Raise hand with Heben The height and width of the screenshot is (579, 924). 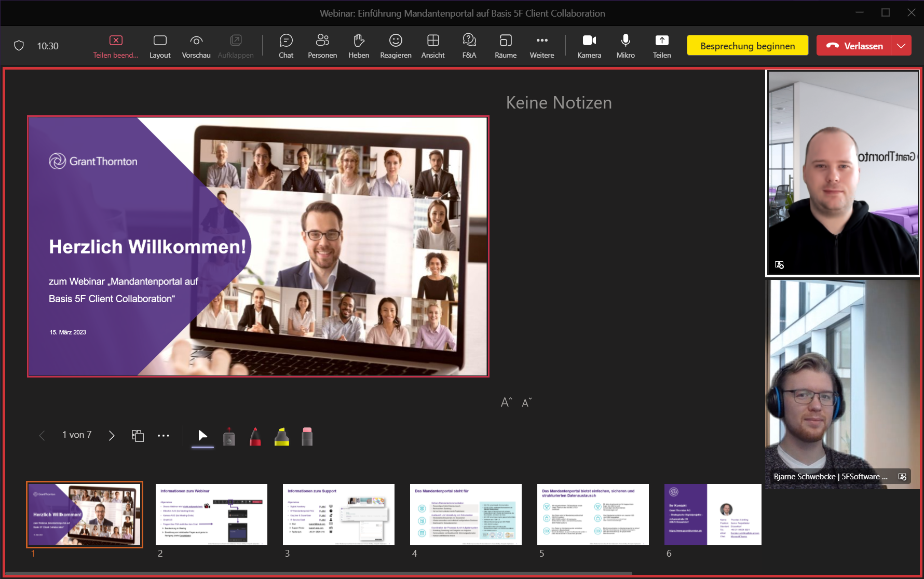point(359,46)
